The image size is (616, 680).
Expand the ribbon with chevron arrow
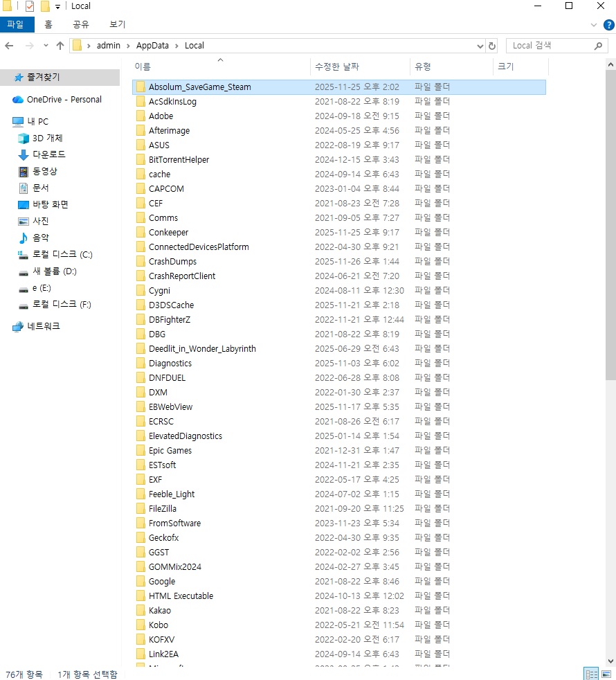[x=593, y=24]
